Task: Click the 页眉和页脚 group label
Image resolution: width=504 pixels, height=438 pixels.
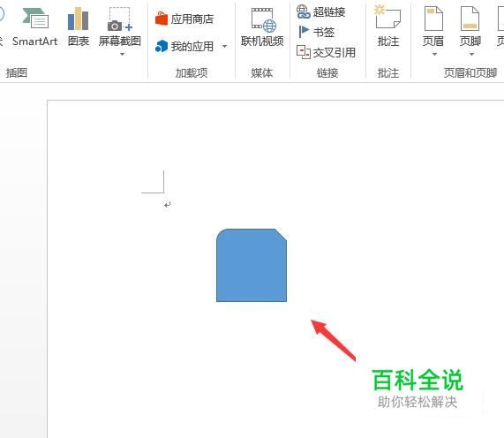Action: [470, 73]
